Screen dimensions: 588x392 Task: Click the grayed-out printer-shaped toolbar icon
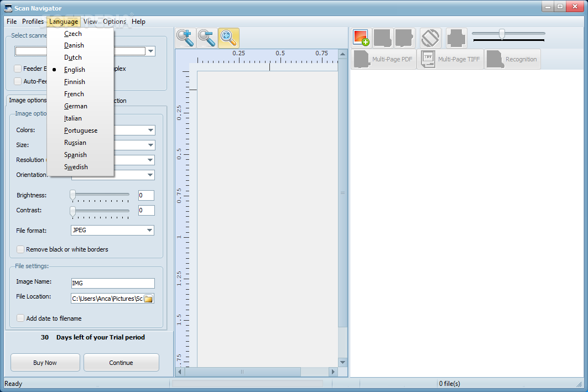click(456, 38)
